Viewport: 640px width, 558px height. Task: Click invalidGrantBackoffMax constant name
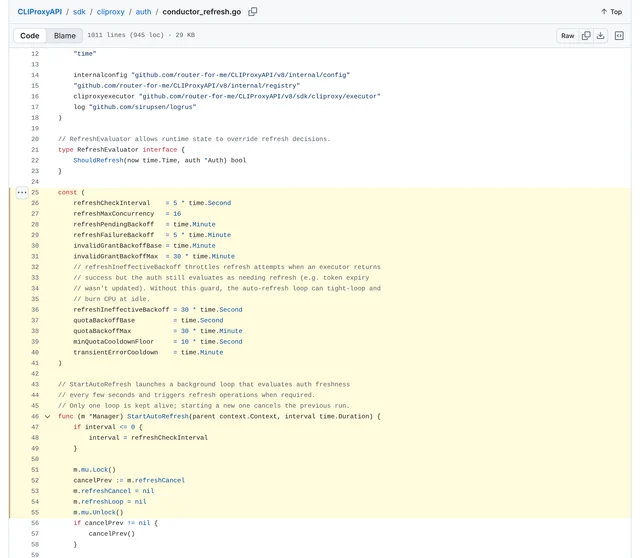pos(116,256)
